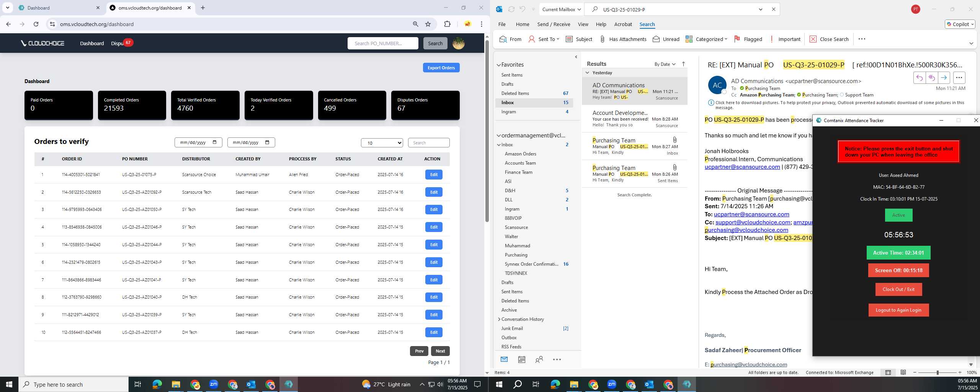Click Search button beside PO search
Image resolution: width=980 pixels, height=392 pixels.
click(x=435, y=43)
